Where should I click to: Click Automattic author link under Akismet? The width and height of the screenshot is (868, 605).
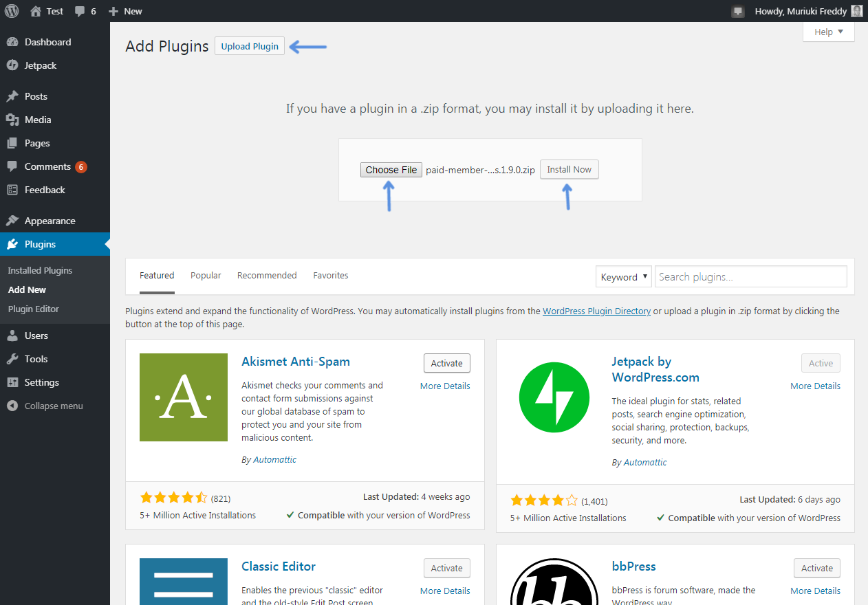(274, 459)
